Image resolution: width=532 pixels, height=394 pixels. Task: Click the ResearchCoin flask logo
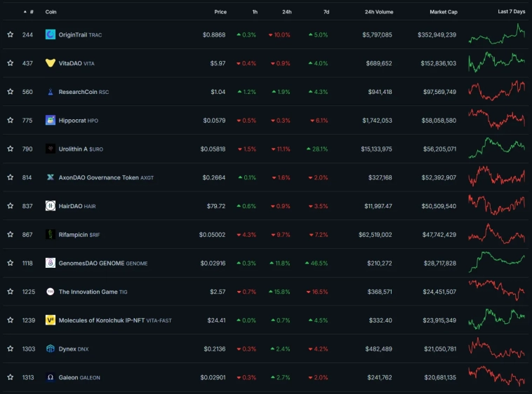tap(51, 92)
